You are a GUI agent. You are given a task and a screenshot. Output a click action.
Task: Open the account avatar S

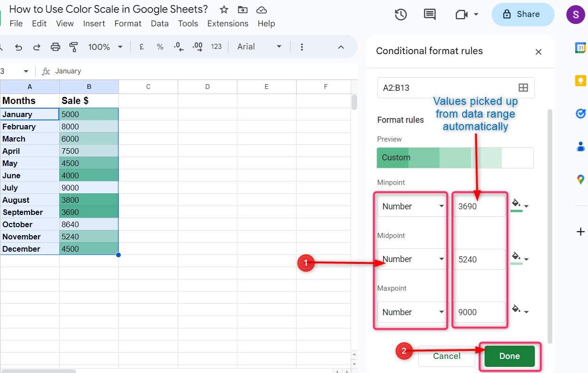pos(575,15)
